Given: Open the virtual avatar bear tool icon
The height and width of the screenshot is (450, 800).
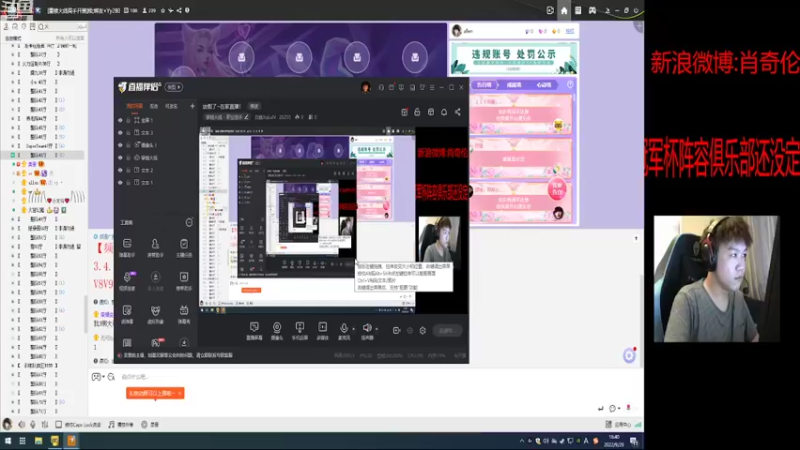Looking at the screenshot, I should (155, 310).
